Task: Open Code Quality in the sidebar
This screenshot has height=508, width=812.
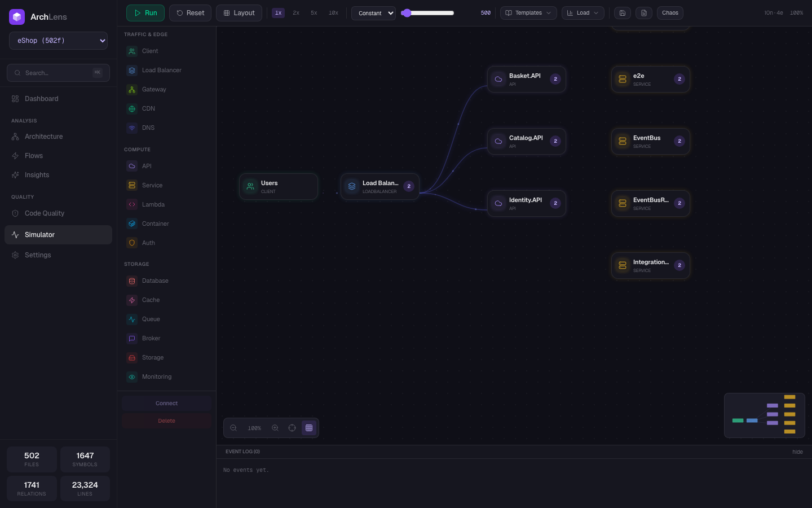Action: (x=59, y=213)
